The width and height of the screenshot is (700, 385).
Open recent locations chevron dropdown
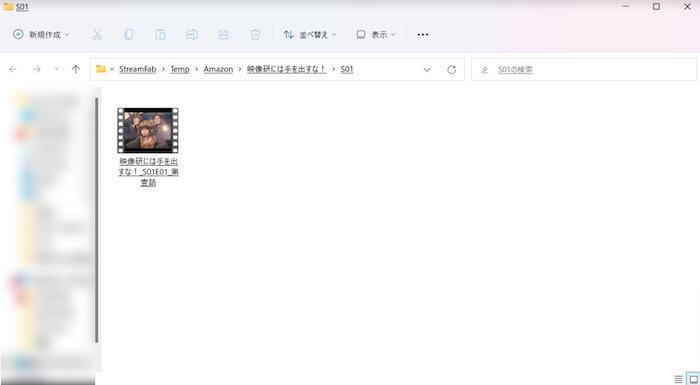(57, 69)
